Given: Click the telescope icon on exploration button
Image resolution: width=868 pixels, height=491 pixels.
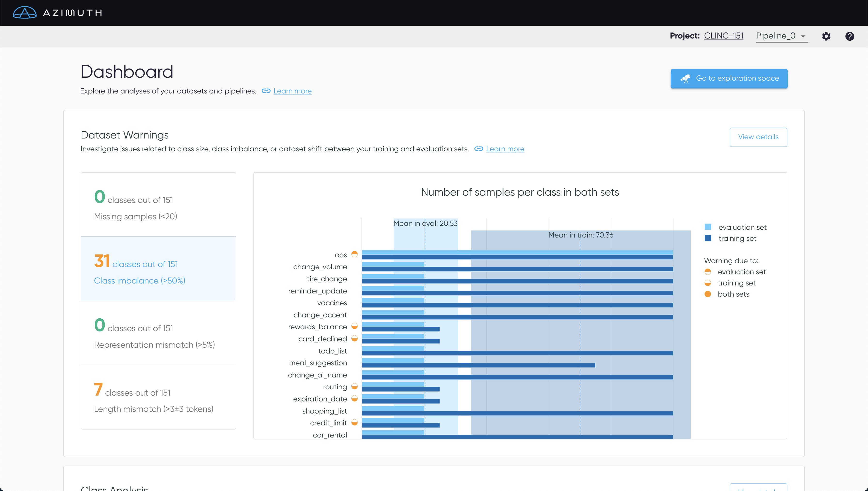Looking at the screenshot, I should coord(685,79).
